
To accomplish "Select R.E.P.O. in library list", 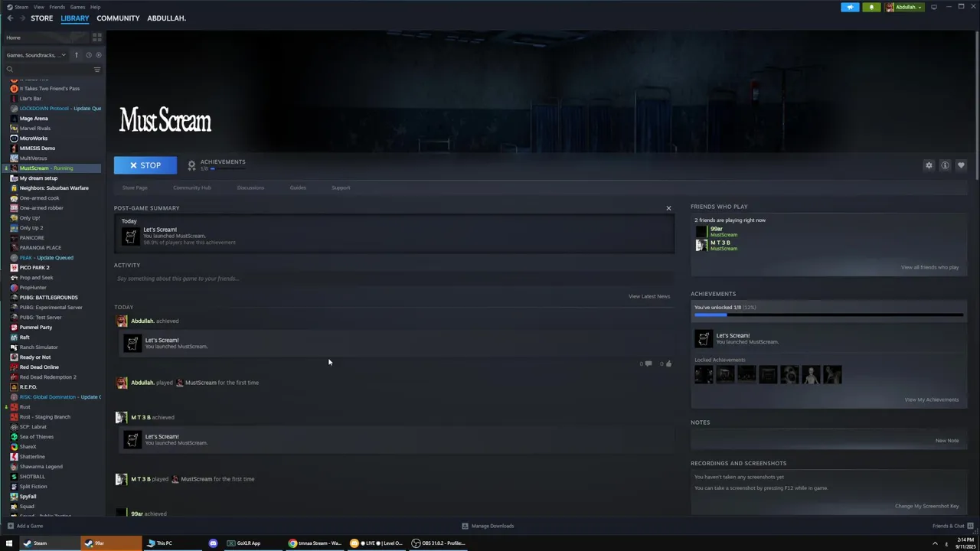I will [x=28, y=387].
